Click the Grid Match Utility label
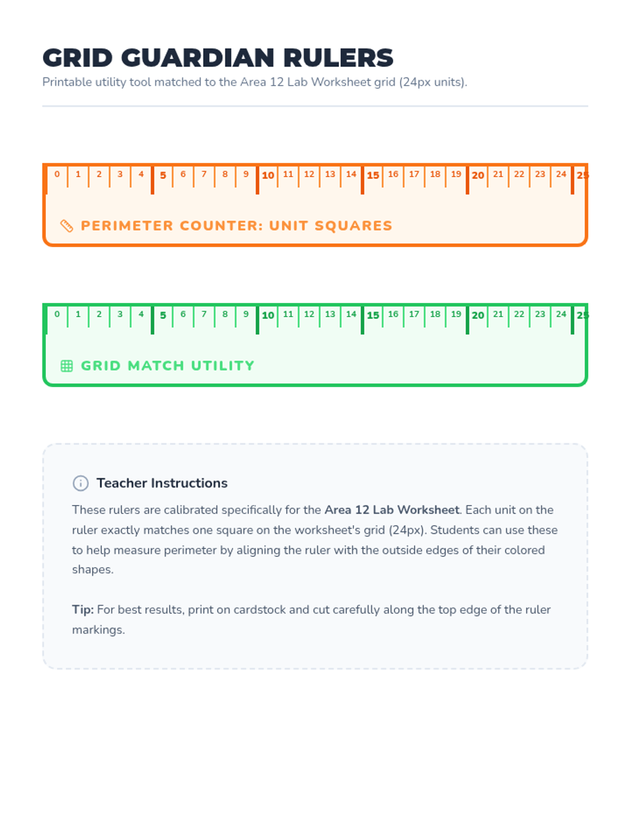 click(167, 366)
